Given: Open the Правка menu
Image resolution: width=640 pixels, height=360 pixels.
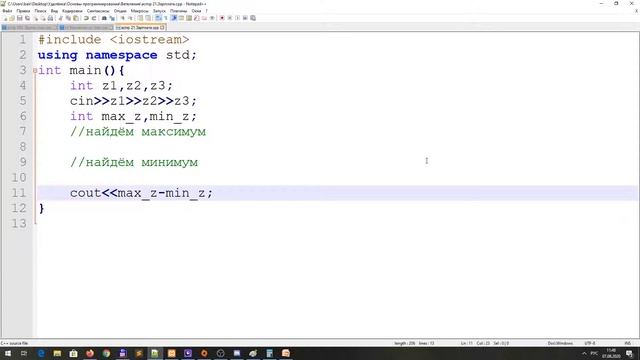Looking at the screenshot, I should pos(23,11).
